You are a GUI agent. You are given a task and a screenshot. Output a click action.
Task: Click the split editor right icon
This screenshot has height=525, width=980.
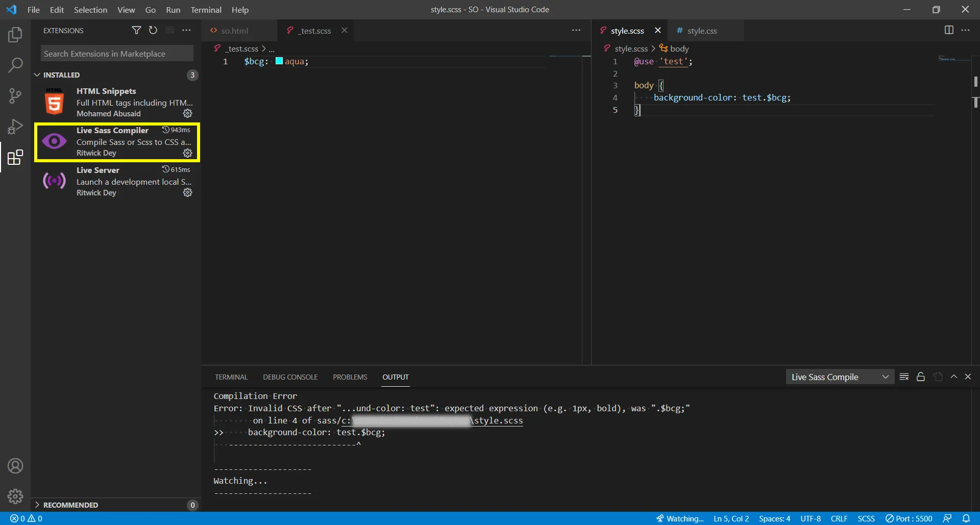tap(949, 30)
